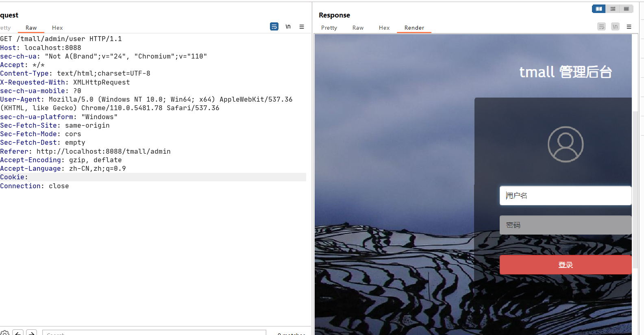Image resolution: width=644 pixels, height=335 pixels.
Task: Open the Response Pretty tab
Action: click(x=329, y=28)
